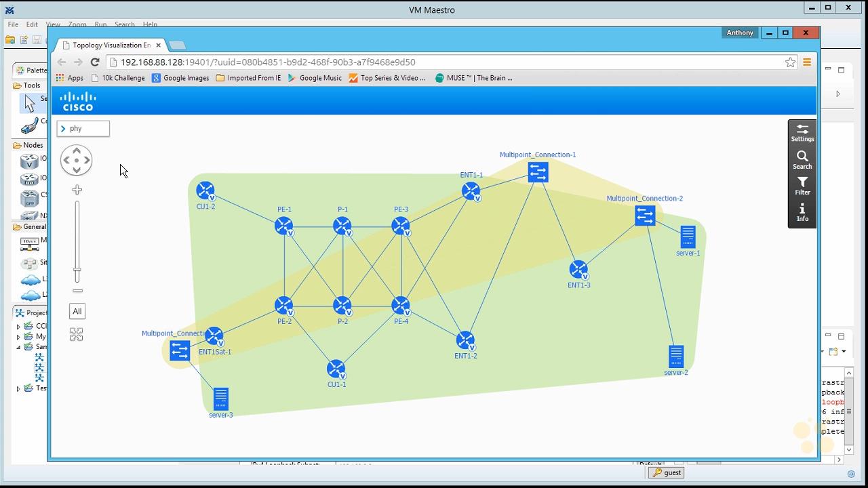Expand the CCI project tree item

coord(18,326)
